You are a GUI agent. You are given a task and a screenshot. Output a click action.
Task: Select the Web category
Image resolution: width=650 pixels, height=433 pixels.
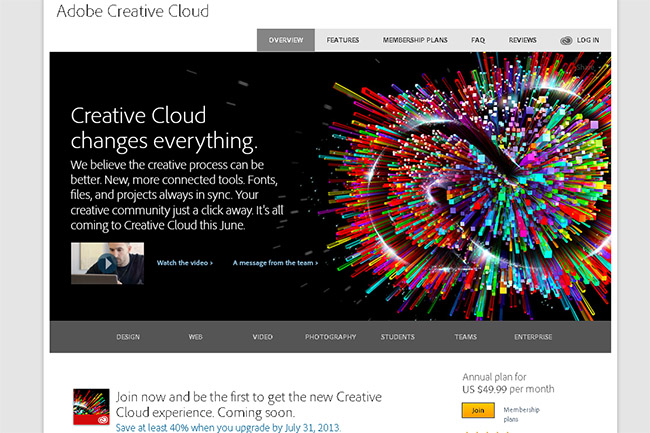click(195, 337)
